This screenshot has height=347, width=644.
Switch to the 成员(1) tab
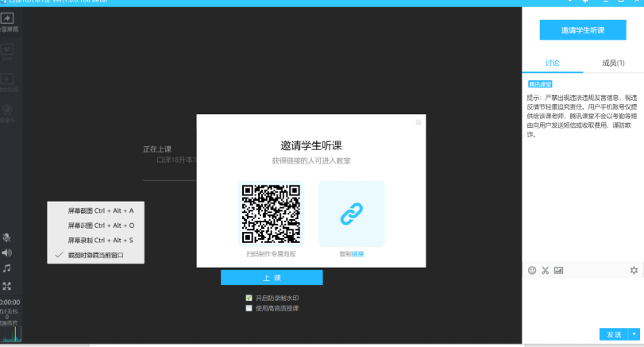click(x=610, y=63)
